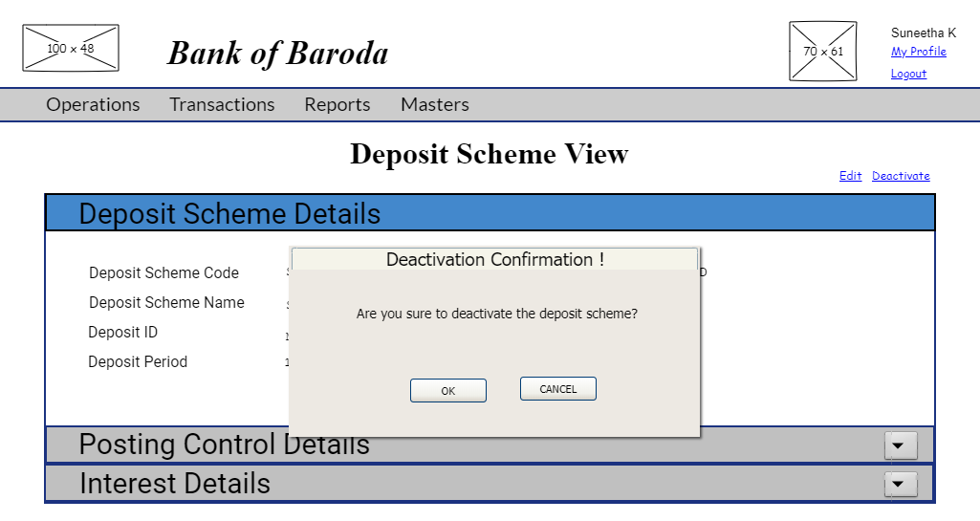Confirm deactivation with the OK button
The width and height of the screenshot is (980, 521).
coord(448,390)
